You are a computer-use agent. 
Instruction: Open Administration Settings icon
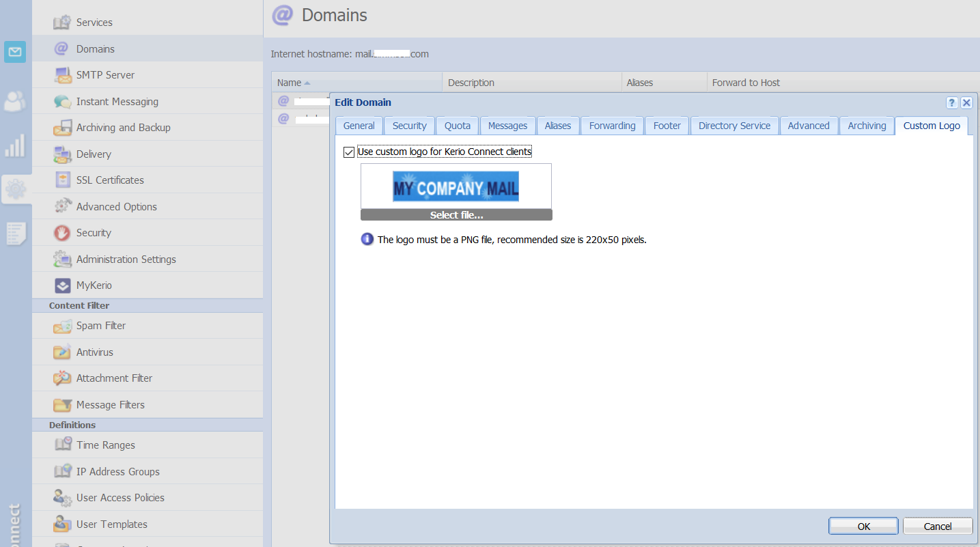(62, 260)
